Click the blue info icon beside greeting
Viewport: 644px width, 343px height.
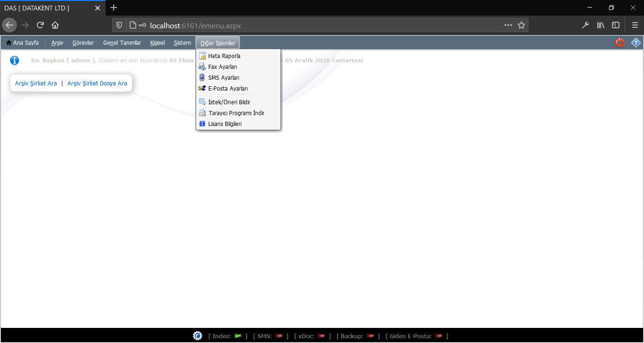[x=15, y=60]
